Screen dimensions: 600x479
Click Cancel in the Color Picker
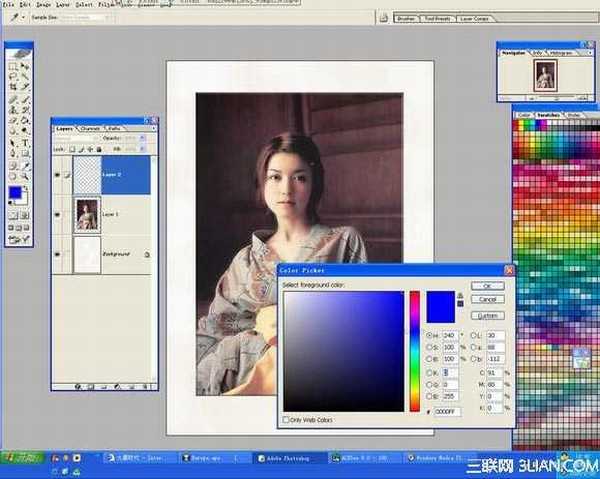[488, 299]
